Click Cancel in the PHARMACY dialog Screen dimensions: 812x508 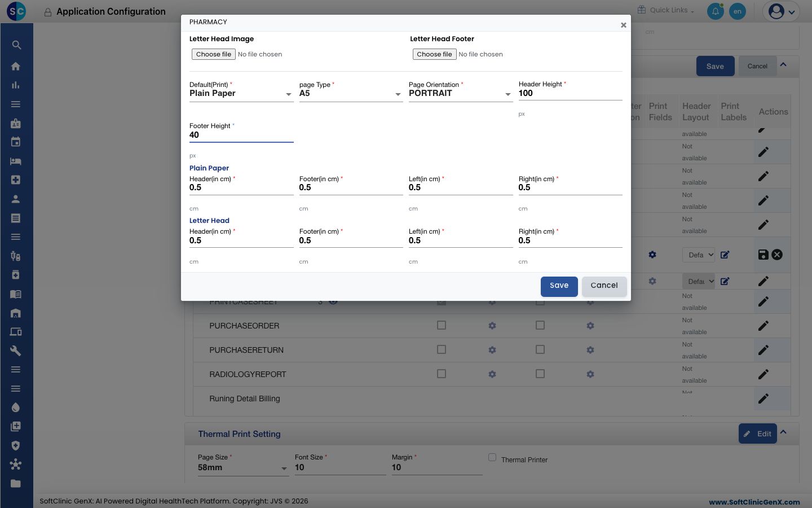(x=604, y=286)
